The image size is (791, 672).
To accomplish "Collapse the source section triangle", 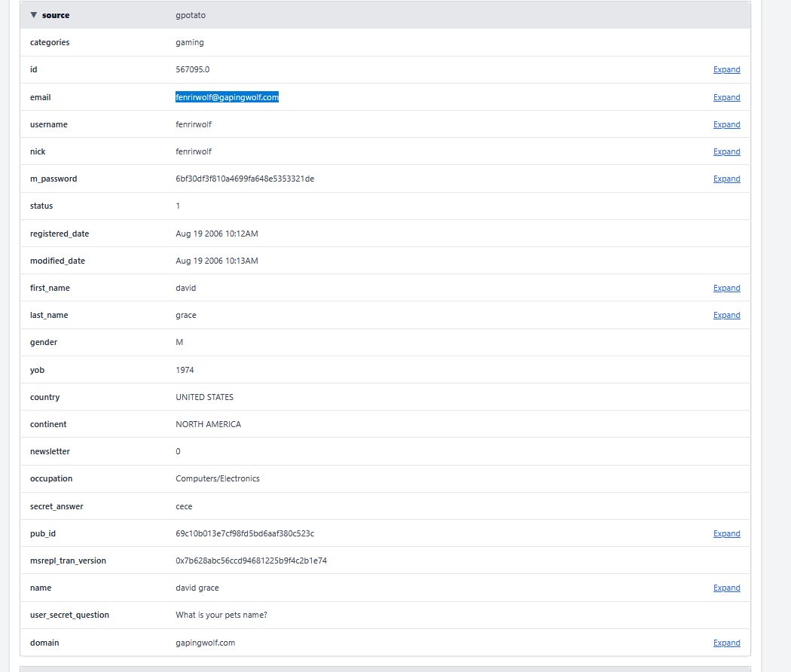I will [x=34, y=15].
